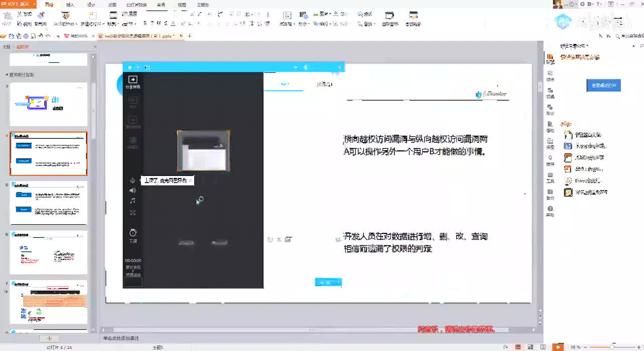Open the slide Layout (版式) dropdown

(x=112, y=24)
